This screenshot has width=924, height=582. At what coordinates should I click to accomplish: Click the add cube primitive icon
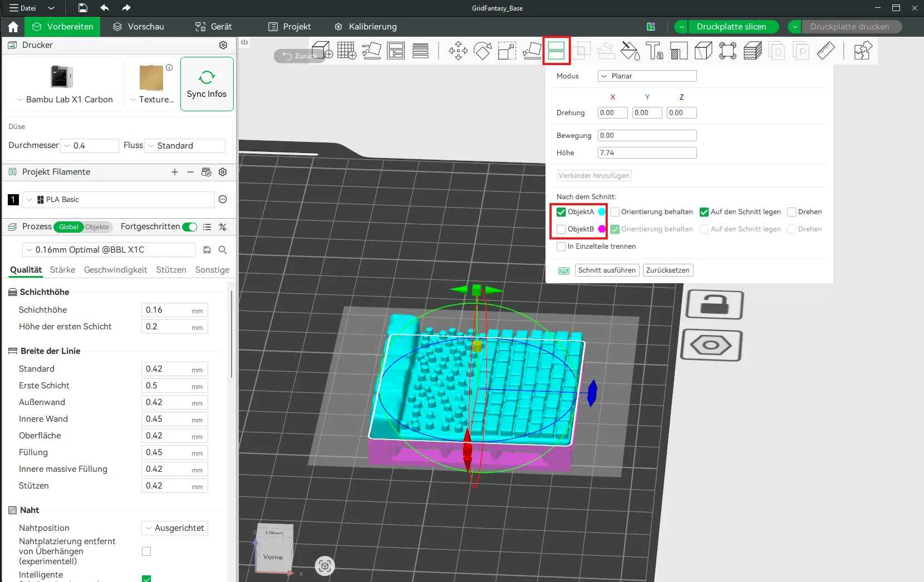[322, 51]
